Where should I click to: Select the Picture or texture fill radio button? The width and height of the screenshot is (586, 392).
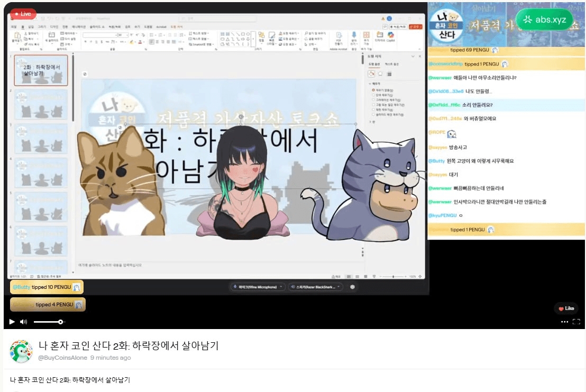[x=373, y=105]
